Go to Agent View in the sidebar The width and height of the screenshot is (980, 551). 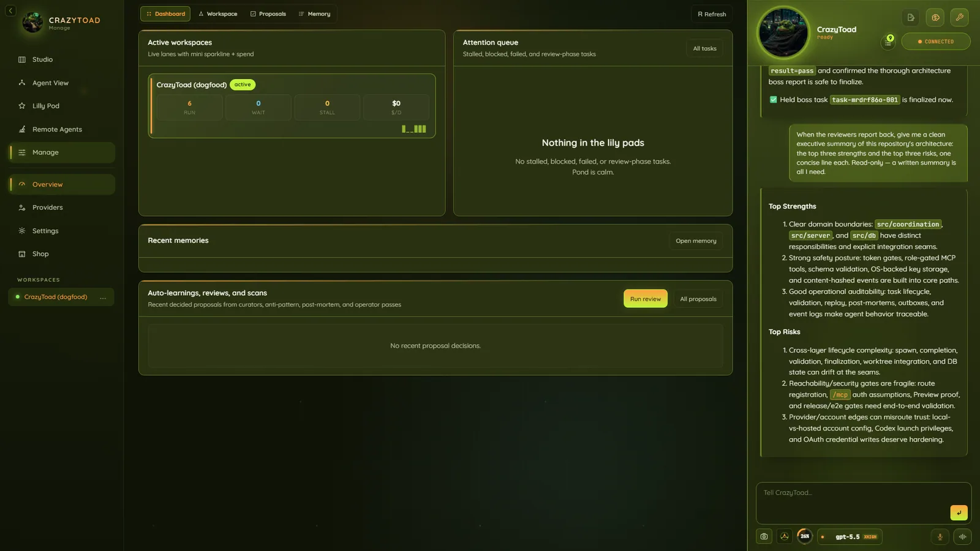61,83
